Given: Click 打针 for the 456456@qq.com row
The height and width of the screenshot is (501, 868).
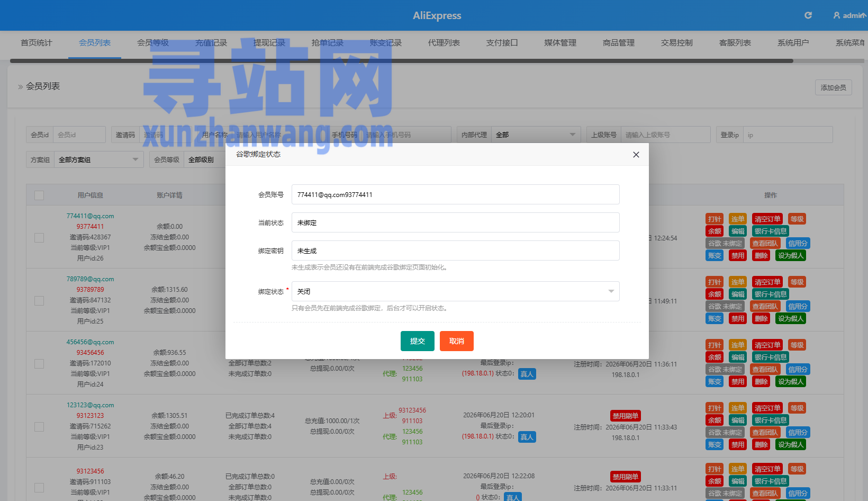Looking at the screenshot, I should click(x=715, y=345).
